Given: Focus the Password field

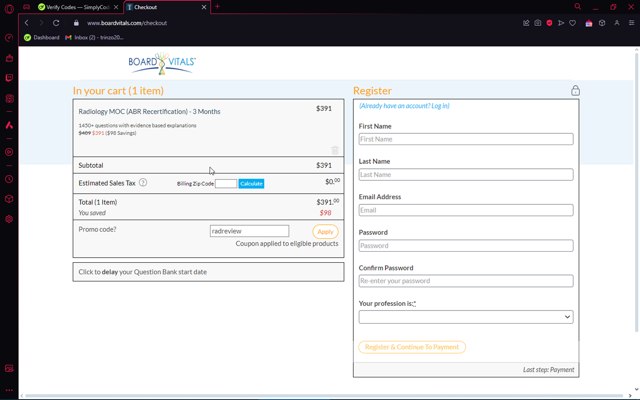Looking at the screenshot, I should [x=466, y=246].
